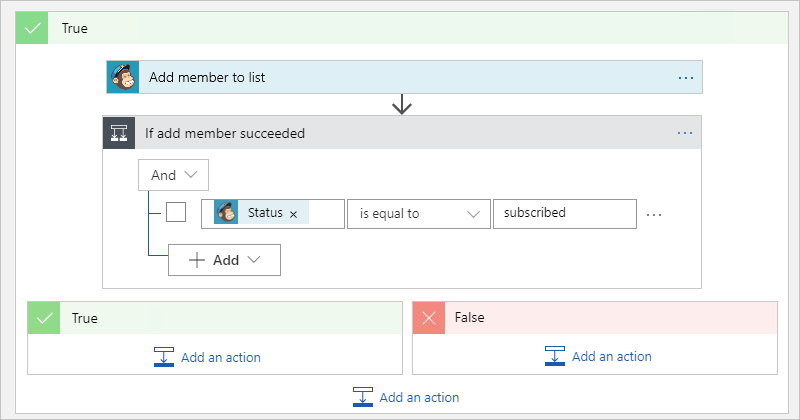Expand the Add condition row dropdown chevron
Screen dimensions: 800x420
(254, 260)
